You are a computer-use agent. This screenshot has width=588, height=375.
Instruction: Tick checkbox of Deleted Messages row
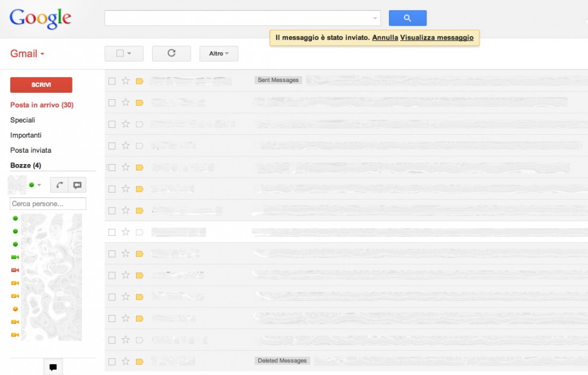click(112, 362)
